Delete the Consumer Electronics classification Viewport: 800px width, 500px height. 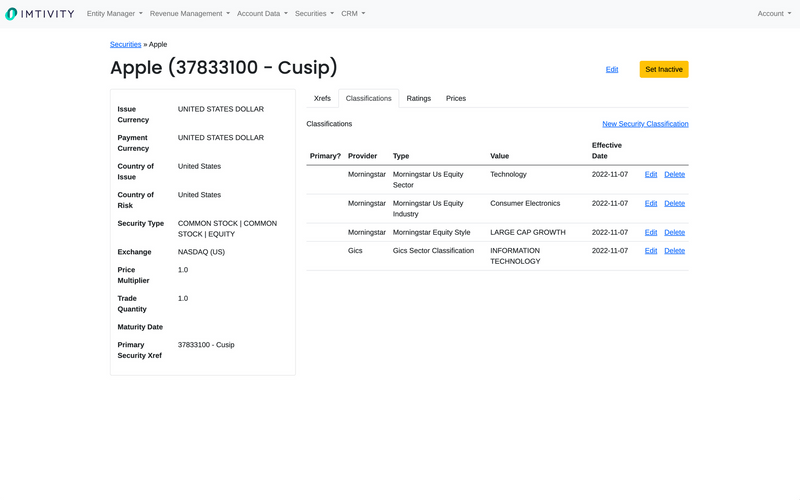(675, 203)
